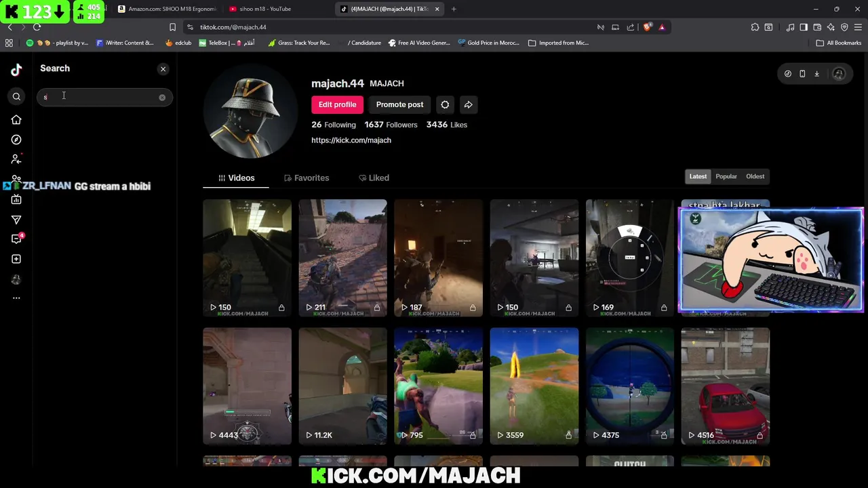The image size is (868, 488).
Task: Click the 26 Following count
Action: click(334, 125)
